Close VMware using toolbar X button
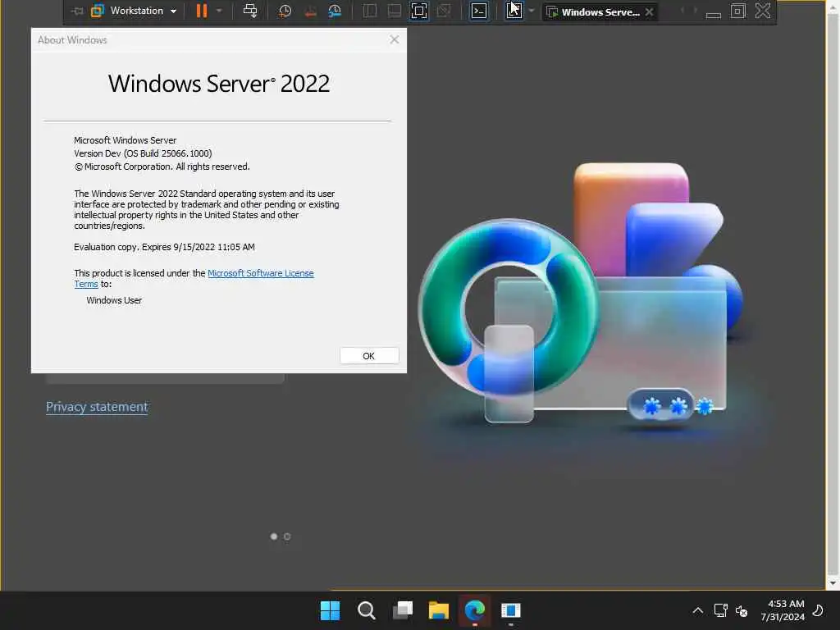This screenshot has height=630, width=840. tap(763, 11)
